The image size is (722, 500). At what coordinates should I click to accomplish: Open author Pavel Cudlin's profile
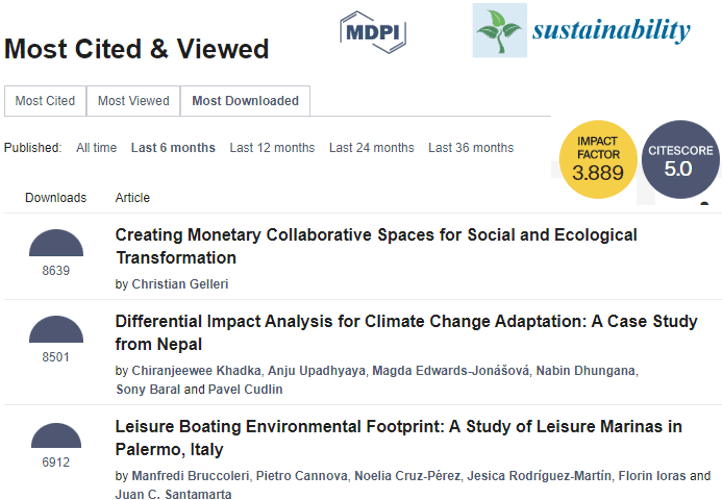[245, 390]
